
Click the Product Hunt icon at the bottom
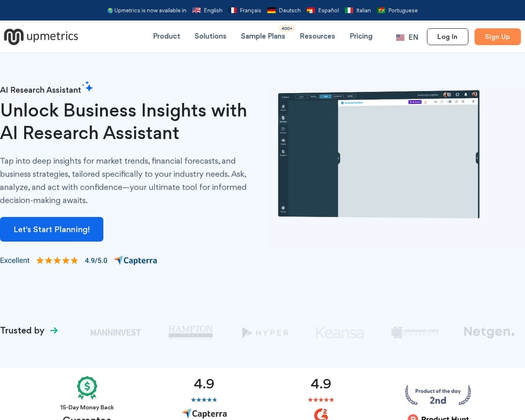(413, 418)
